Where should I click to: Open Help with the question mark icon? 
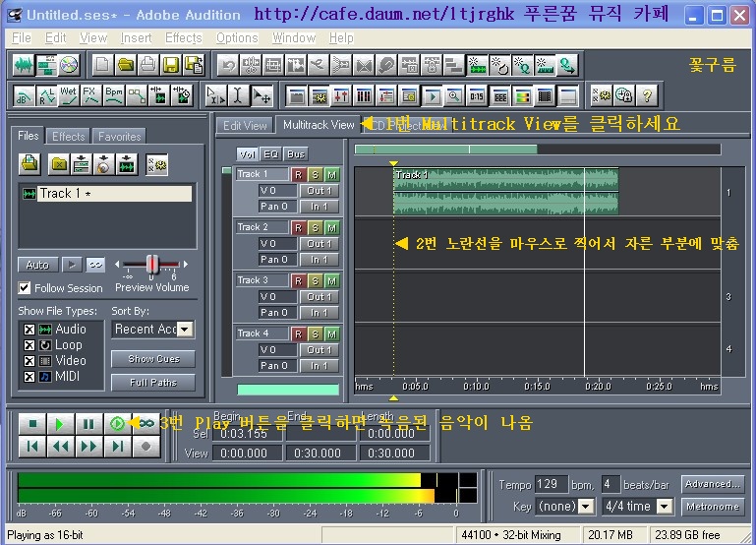647,95
